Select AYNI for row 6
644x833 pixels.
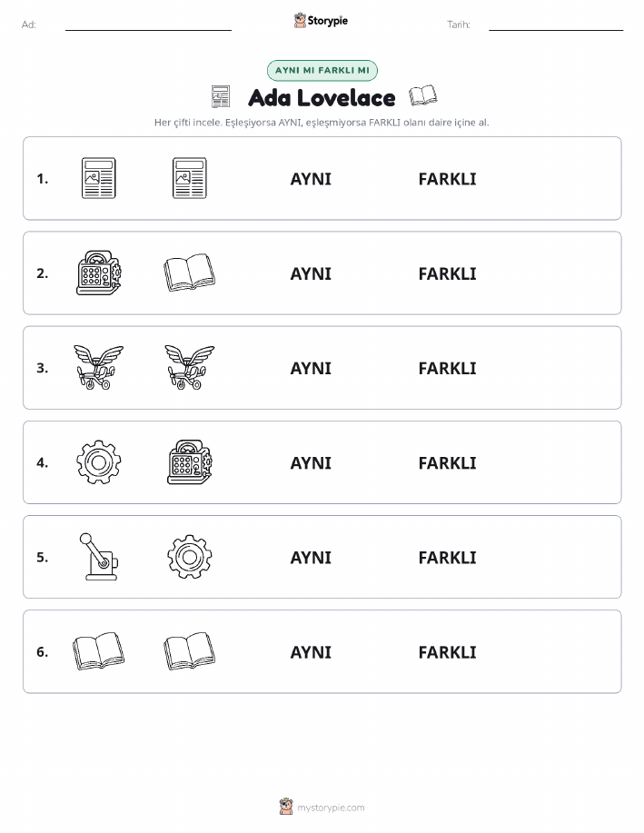311,652
